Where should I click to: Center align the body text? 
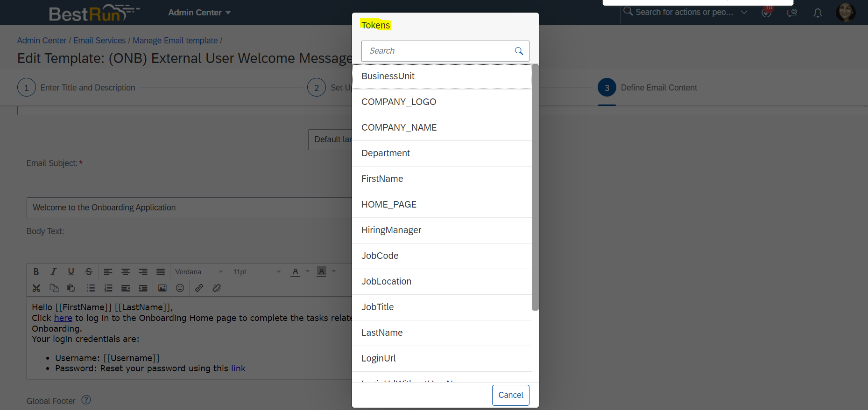(x=126, y=272)
